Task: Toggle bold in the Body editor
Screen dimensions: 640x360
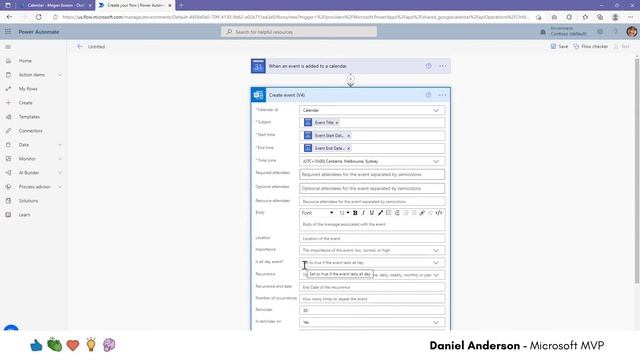Action: (355, 213)
